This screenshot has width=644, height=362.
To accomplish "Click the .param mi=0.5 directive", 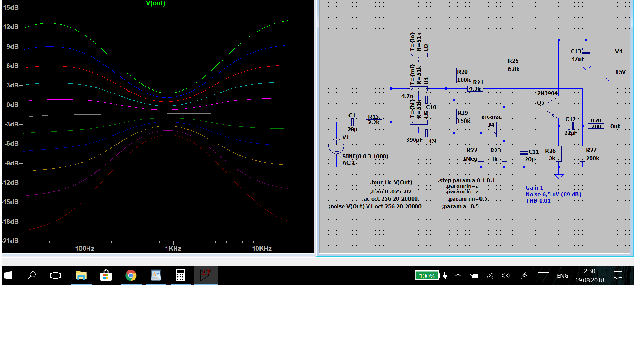I will click(467, 199).
